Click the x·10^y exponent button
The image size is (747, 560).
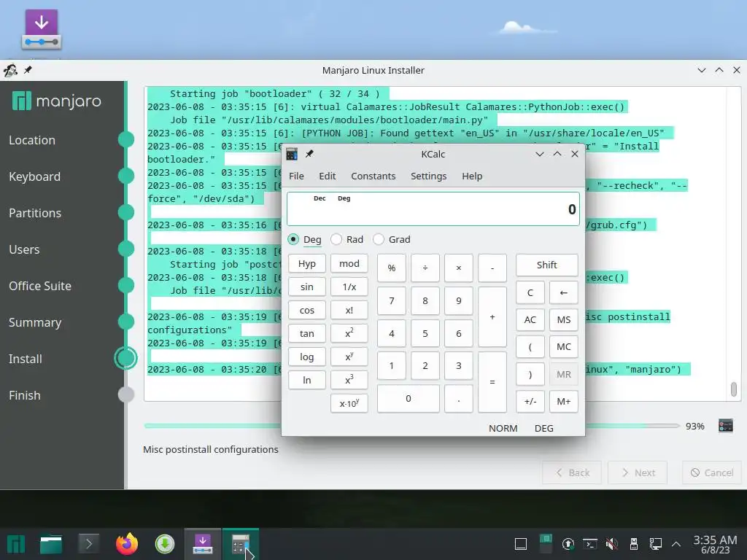[349, 403]
